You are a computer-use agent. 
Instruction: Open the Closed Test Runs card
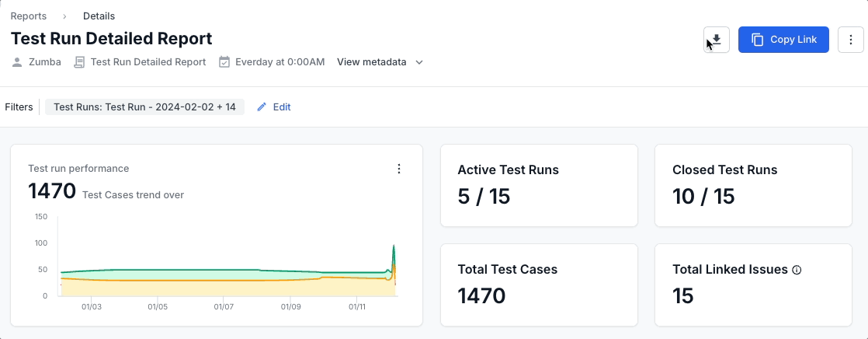[x=752, y=185]
